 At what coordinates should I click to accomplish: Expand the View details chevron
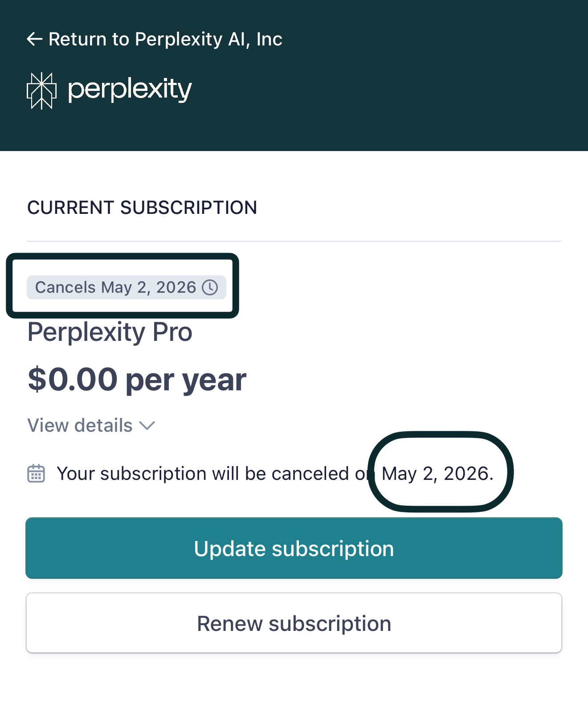147,426
